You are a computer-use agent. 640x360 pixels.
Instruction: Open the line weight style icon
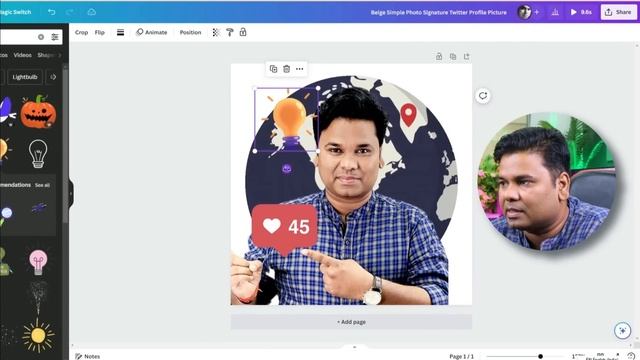(120, 32)
